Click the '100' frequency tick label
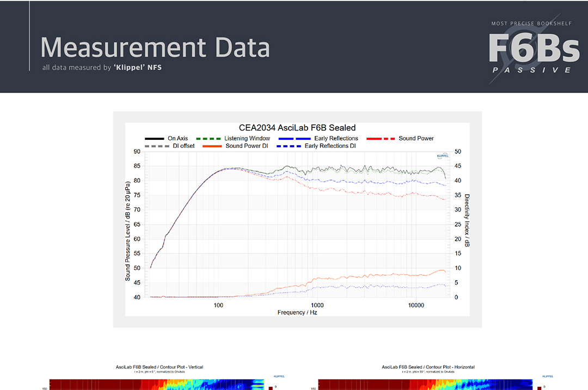Viewport: 588px width, 390px height. [x=218, y=305]
